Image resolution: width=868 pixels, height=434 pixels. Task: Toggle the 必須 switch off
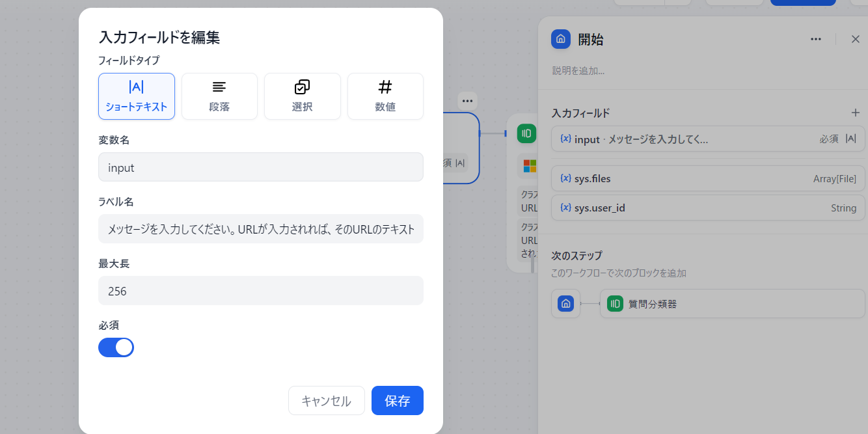point(116,347)
